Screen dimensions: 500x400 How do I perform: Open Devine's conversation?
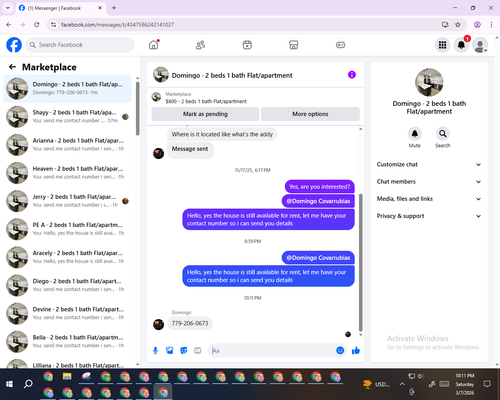[67, 313]
